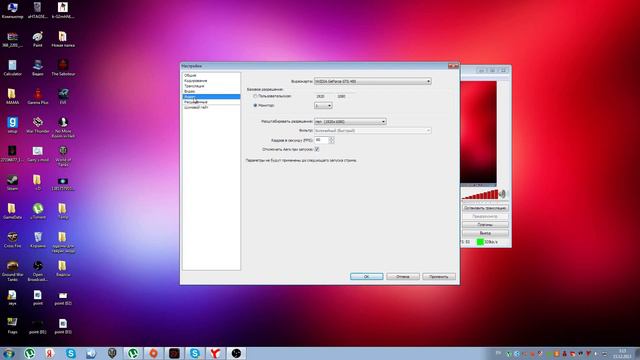
Task: Click the highlighted Аудио settings entry
Action: (211, 97)
